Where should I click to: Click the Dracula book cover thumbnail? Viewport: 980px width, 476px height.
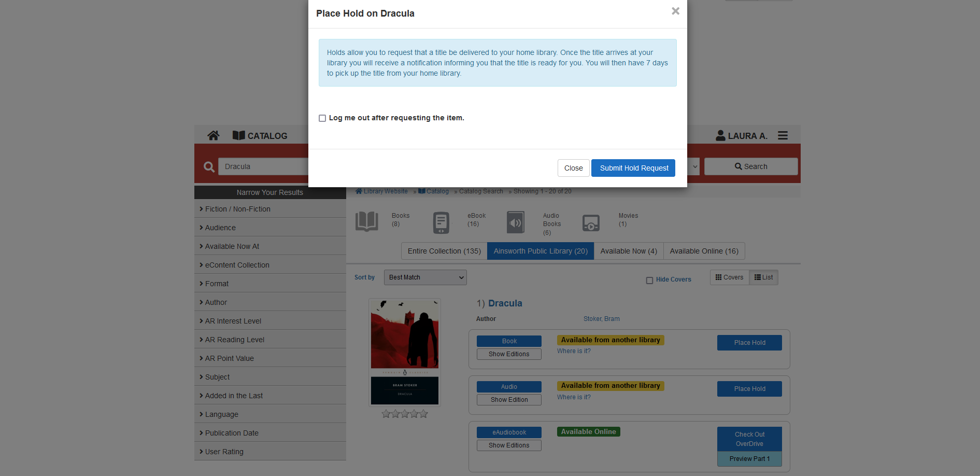405,352
